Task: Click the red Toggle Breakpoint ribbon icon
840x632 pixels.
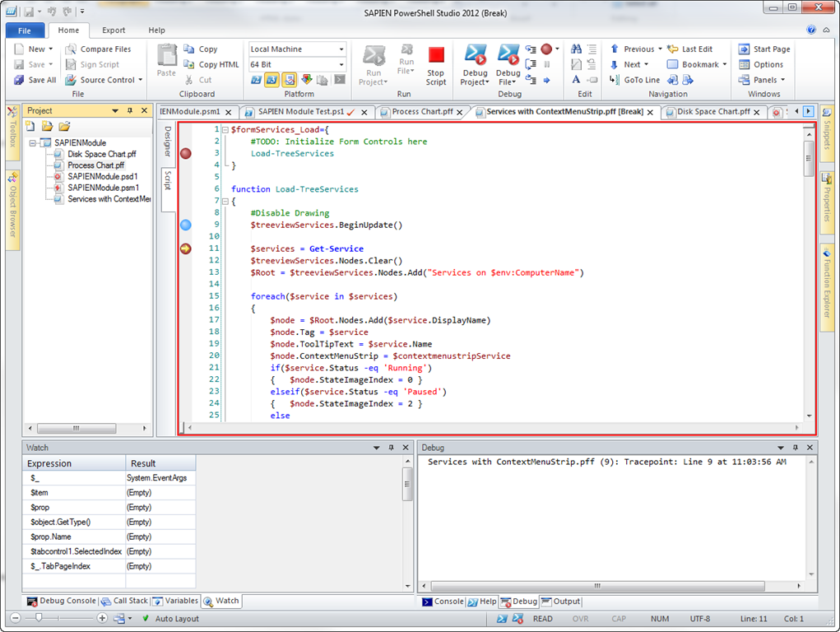Action: (x=546, y=49)
